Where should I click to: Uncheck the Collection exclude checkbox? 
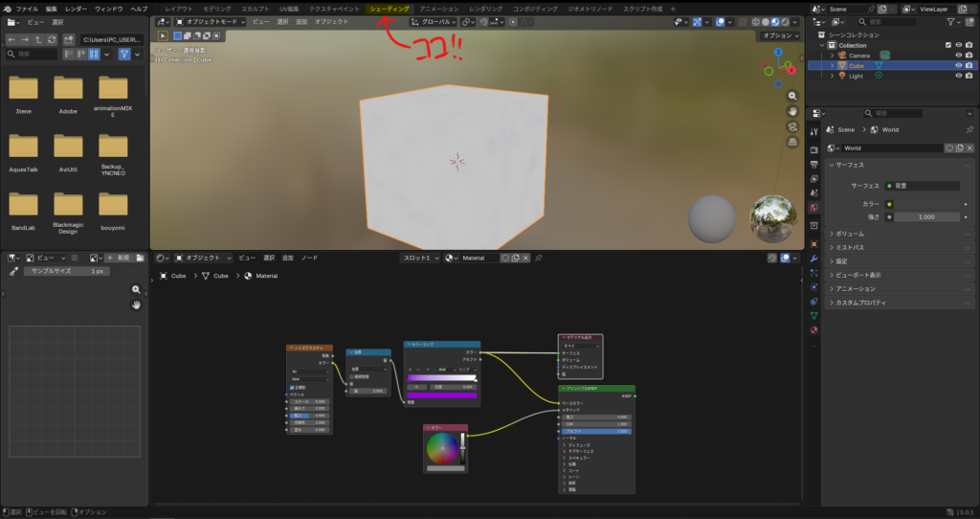tap(948, 45)
